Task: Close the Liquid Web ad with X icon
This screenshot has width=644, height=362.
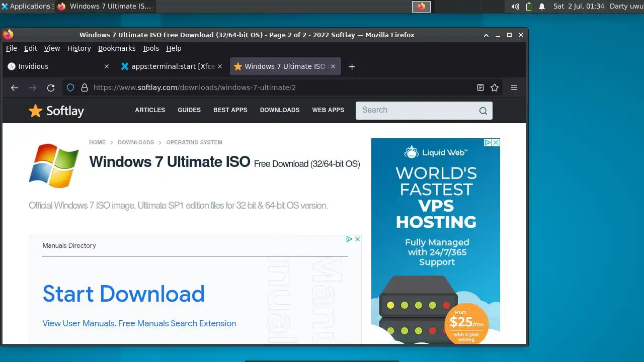Action: (x=496, y=142)
